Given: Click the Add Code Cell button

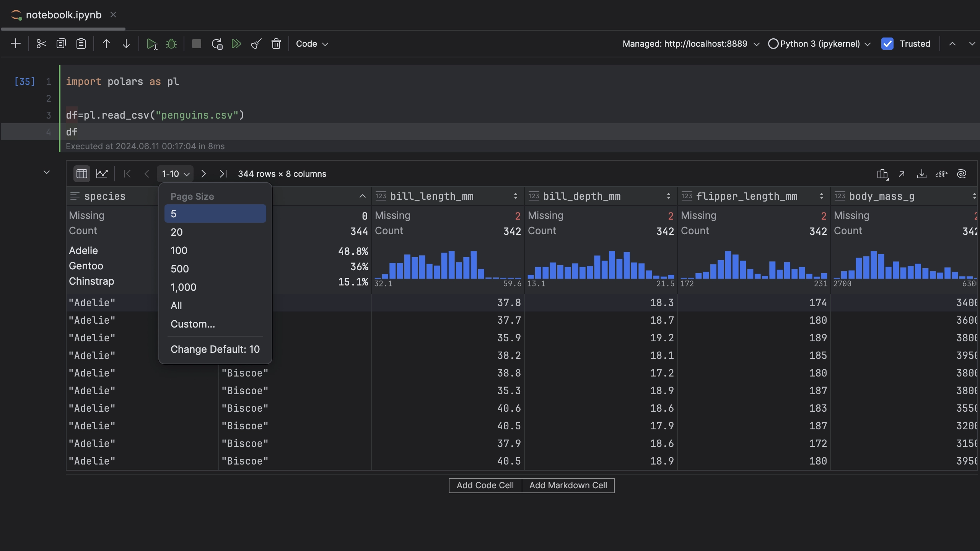Looking at the screenshot, I should click(485, 485).
